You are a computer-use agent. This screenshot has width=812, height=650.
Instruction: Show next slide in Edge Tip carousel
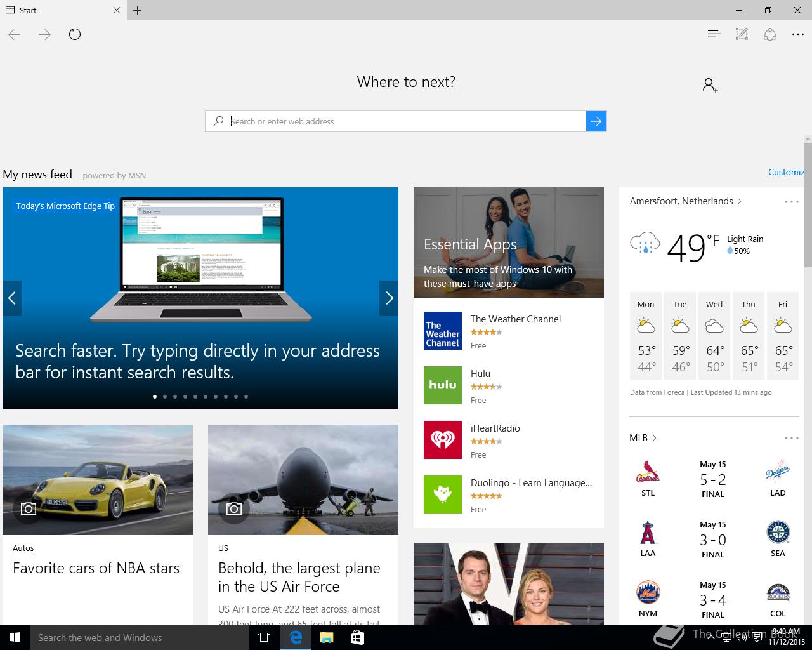pos(389,298)
